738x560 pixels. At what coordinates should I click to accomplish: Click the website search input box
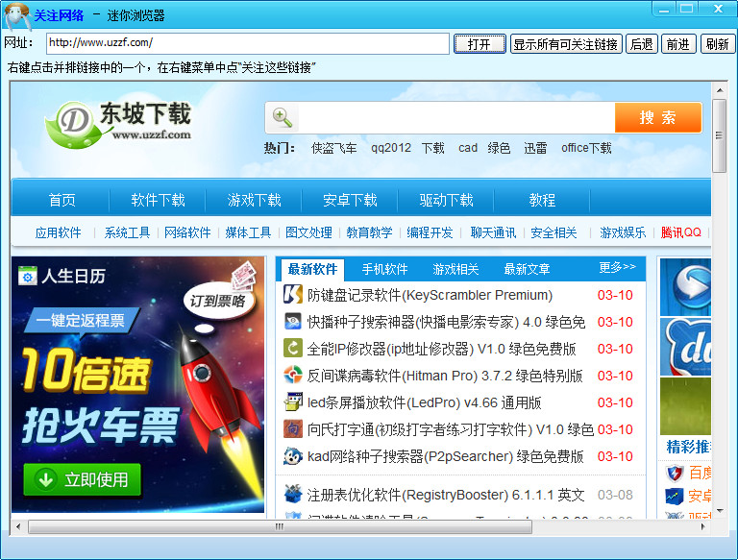click(x=455, y=117)
